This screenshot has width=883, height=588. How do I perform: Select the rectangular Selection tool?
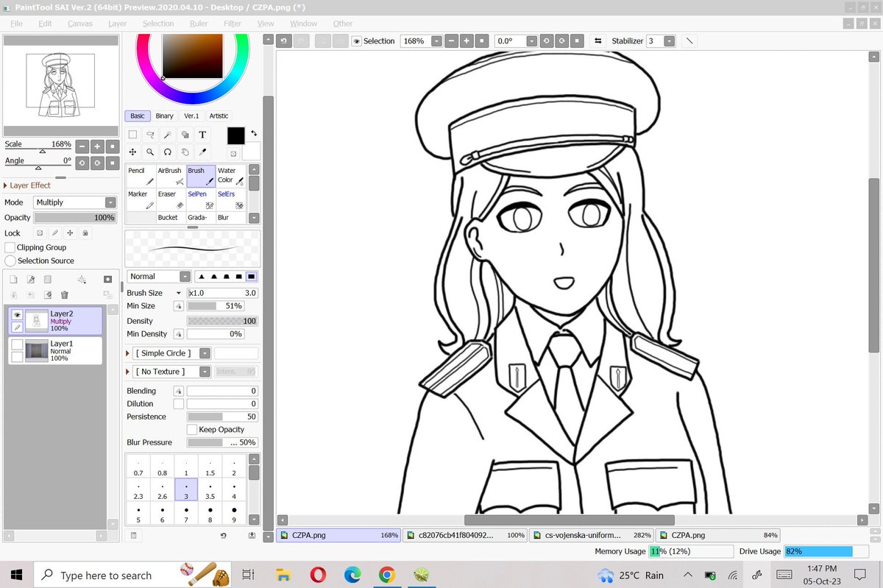pos(132,135)
